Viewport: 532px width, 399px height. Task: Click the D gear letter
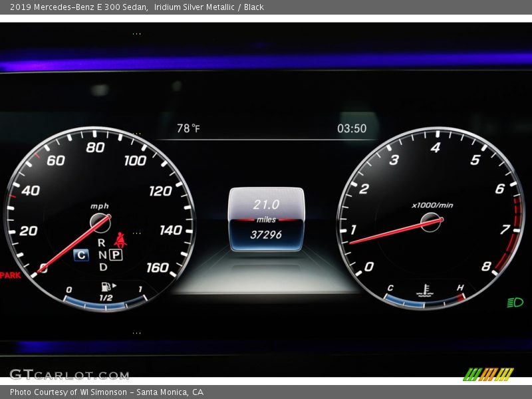point(103,267)
